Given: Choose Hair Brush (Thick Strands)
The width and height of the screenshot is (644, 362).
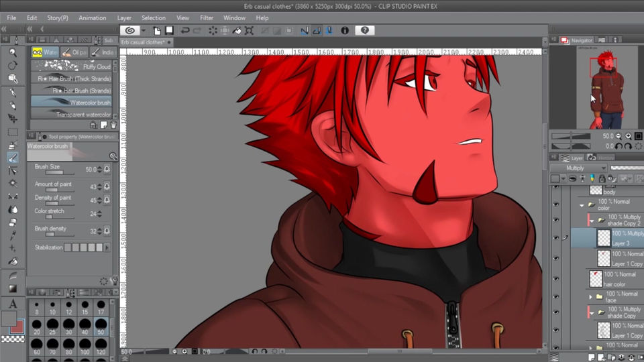Looking at the screenshot, I should point(72,78).
